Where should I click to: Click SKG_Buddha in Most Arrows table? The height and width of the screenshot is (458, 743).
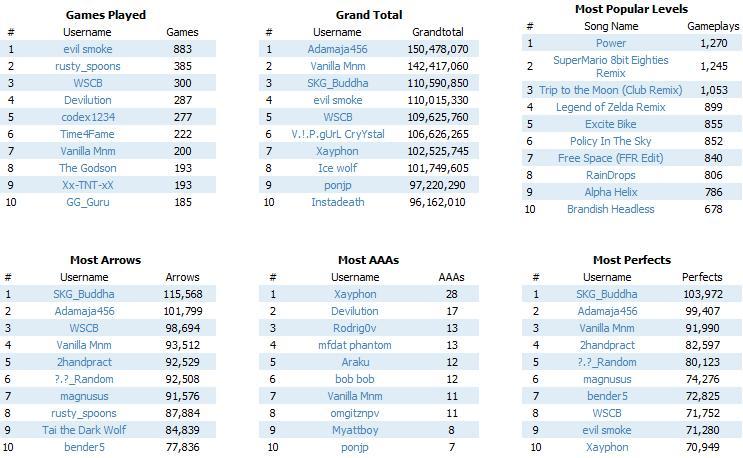(84, 294)
